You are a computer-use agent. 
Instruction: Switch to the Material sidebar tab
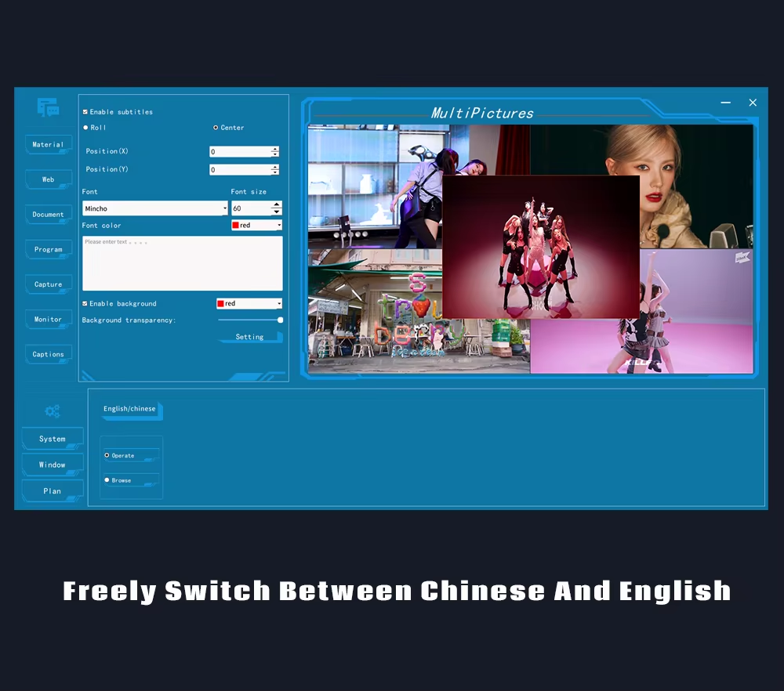click(49, 145)
